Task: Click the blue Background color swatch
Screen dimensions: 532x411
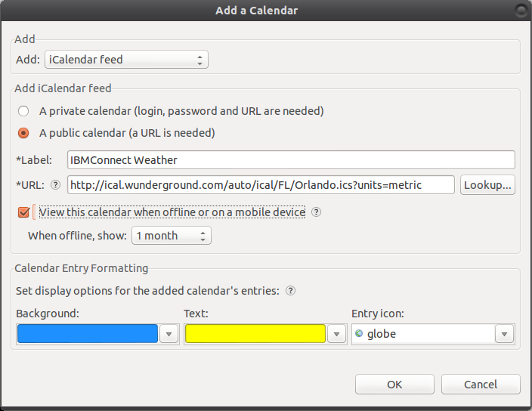Action: 87,334
